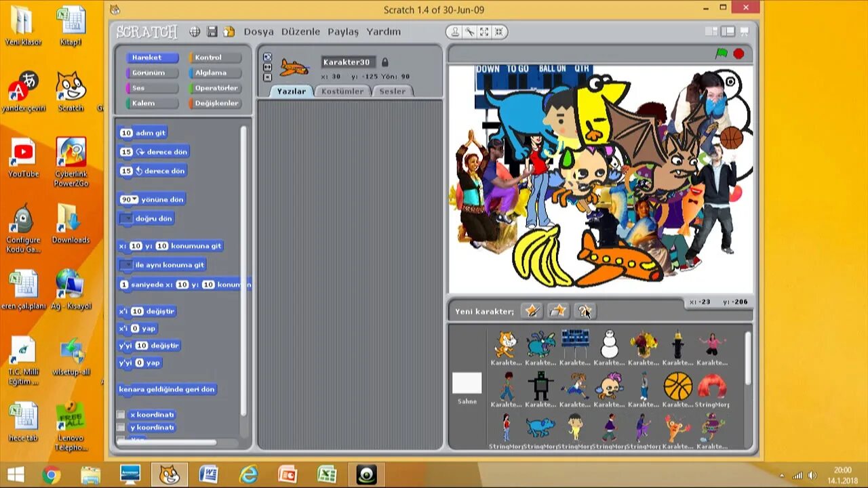This screenshot has height=488, width=868.
Task: Toggle y koordinatı checkbox
Action: (121, 428)
